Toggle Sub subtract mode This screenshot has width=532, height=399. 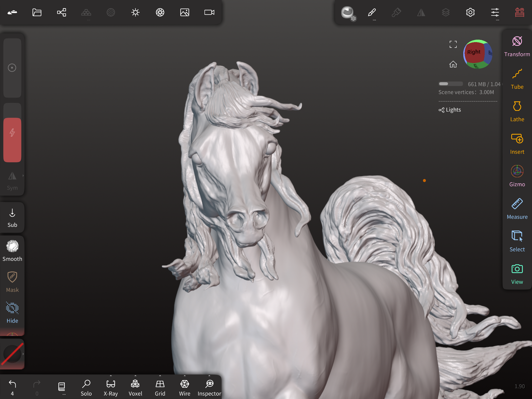[x=12, y=217]
